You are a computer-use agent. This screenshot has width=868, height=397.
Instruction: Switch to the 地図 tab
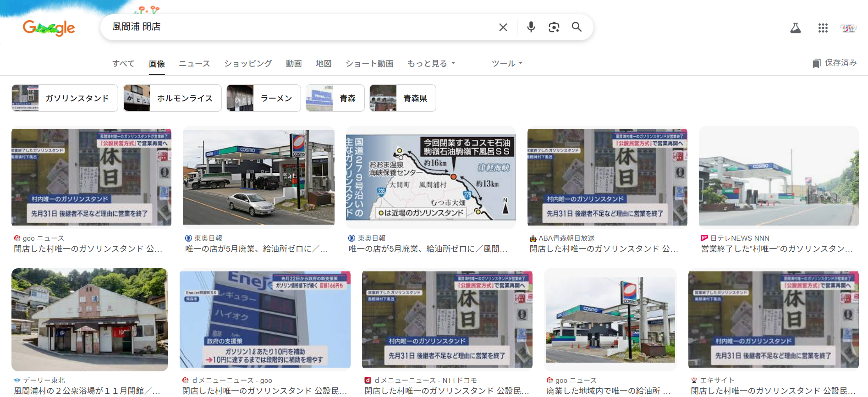pyautogui.click(x=324, y=64)
